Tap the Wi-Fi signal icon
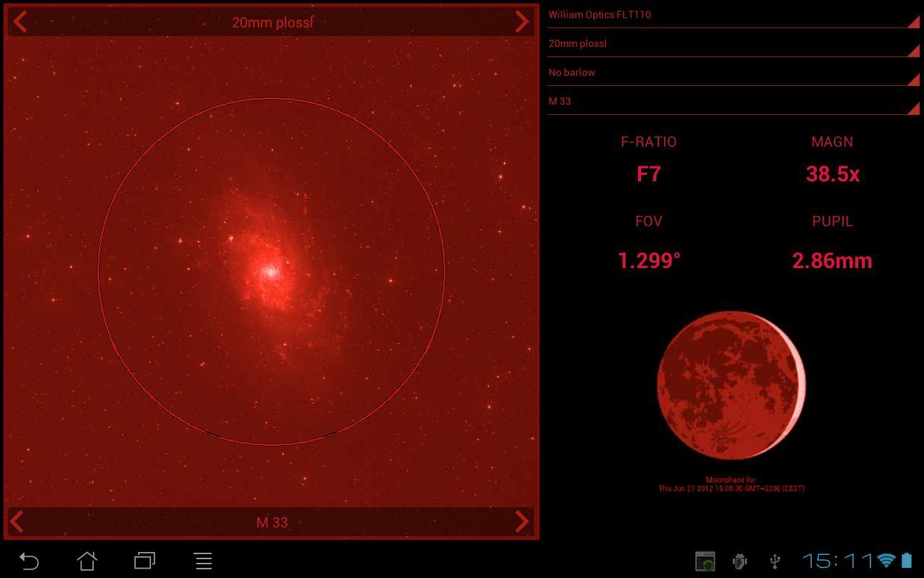Image resolution: width=924 pixels, height=578 pixels. [886, 561]
